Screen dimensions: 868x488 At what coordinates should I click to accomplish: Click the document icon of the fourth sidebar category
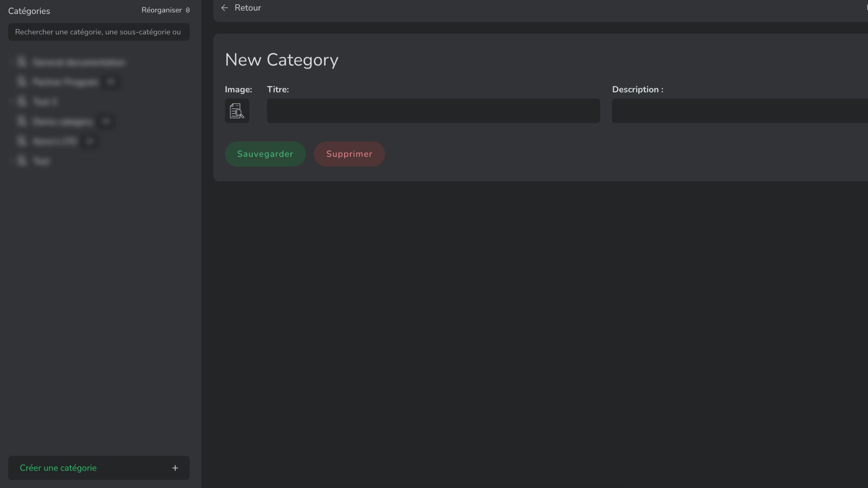pos(21,121)
